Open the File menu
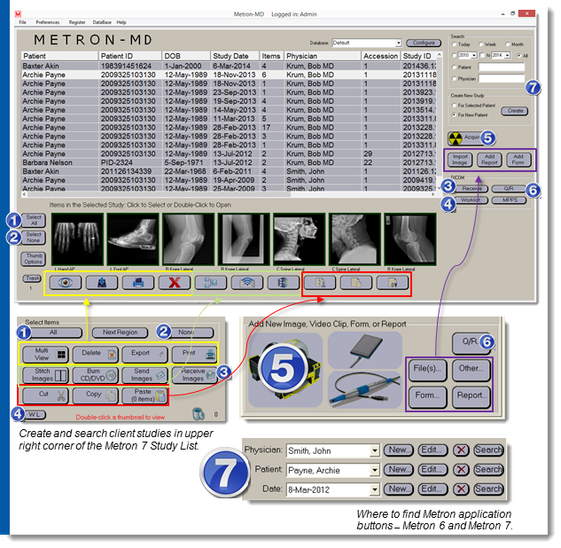561x548 pixels. 23,22
